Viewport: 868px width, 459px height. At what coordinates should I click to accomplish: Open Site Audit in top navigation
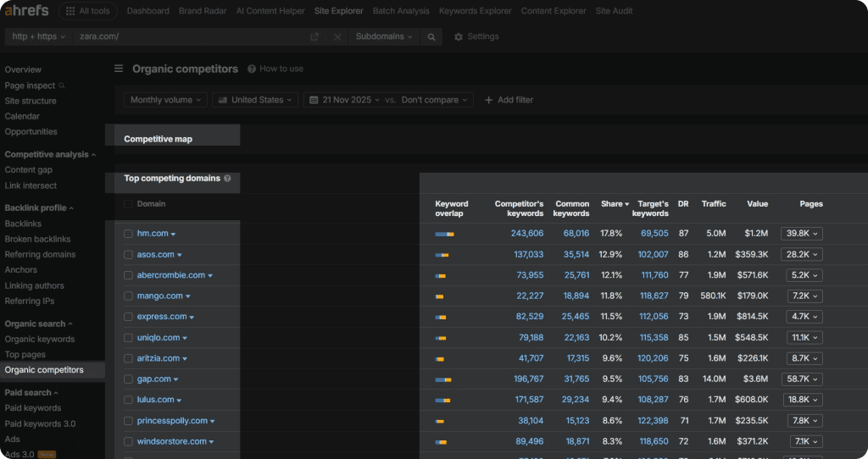614,11
